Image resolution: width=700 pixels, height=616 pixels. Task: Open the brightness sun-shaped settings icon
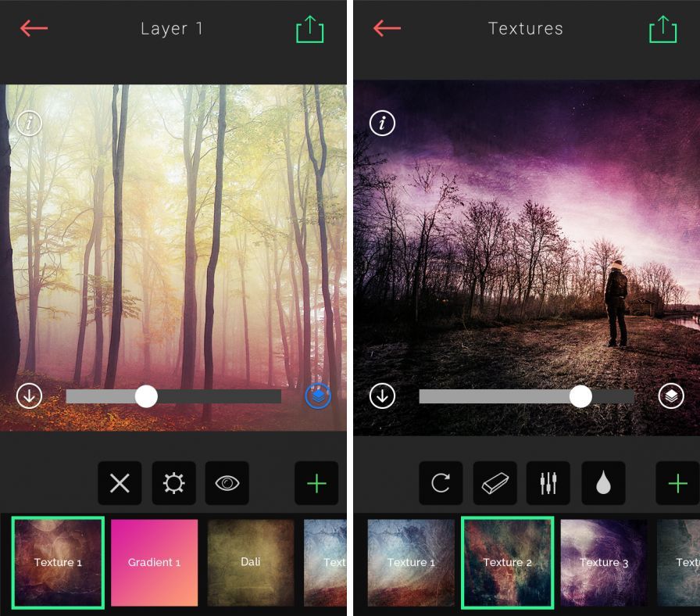click(x=173, y=483)
